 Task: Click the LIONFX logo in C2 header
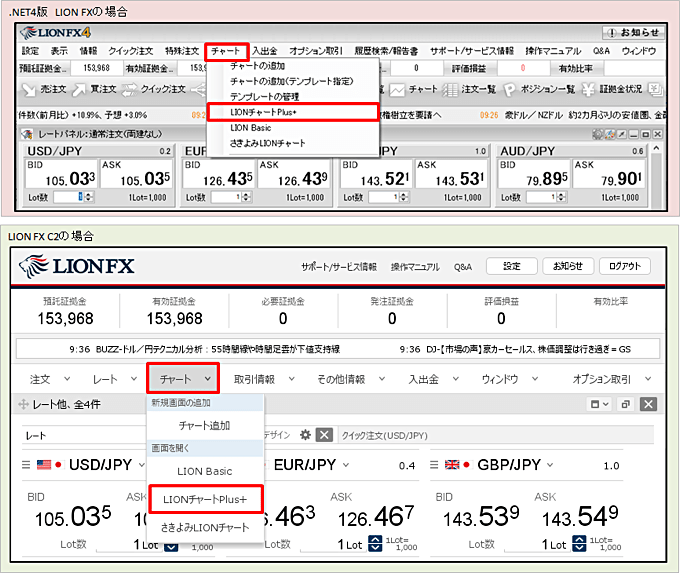tap(76, 266)
